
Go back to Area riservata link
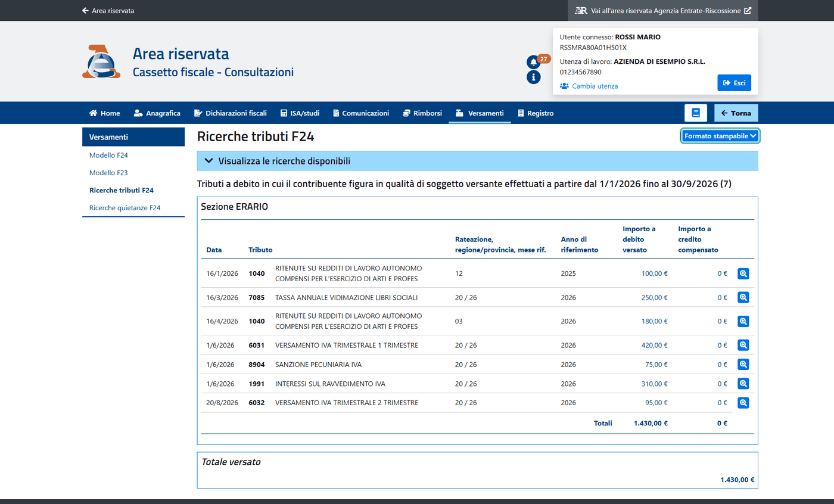[108, 10]
